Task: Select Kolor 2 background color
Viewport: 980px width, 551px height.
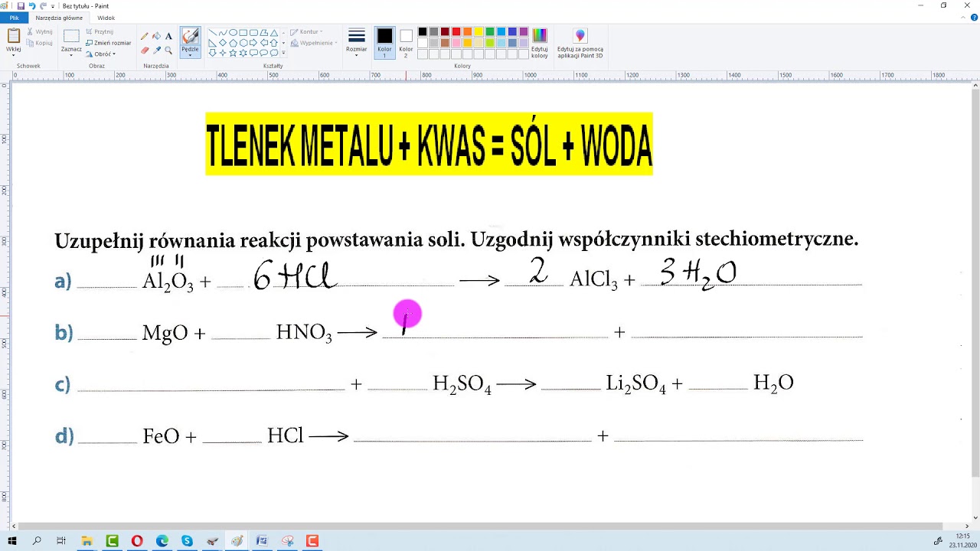Action: 406,42
